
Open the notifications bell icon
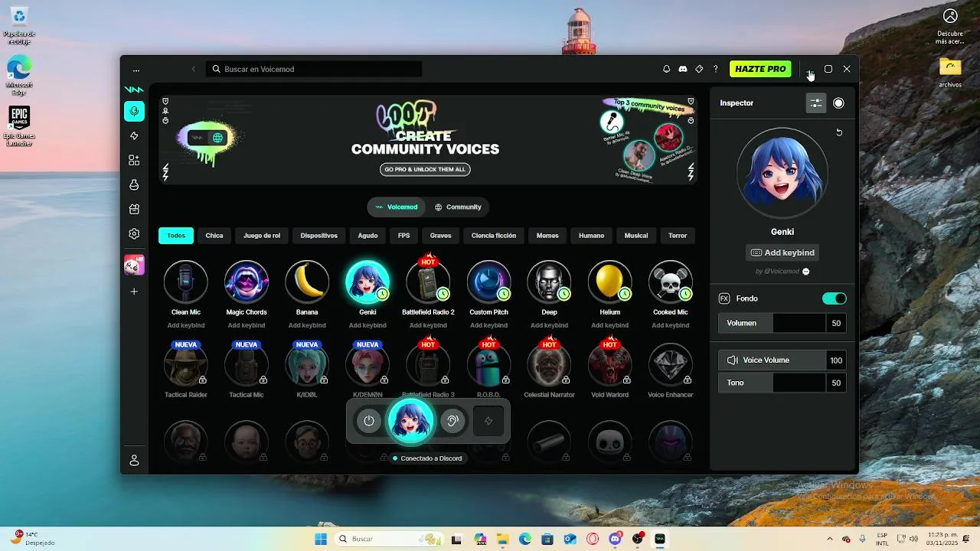point(666,69)
